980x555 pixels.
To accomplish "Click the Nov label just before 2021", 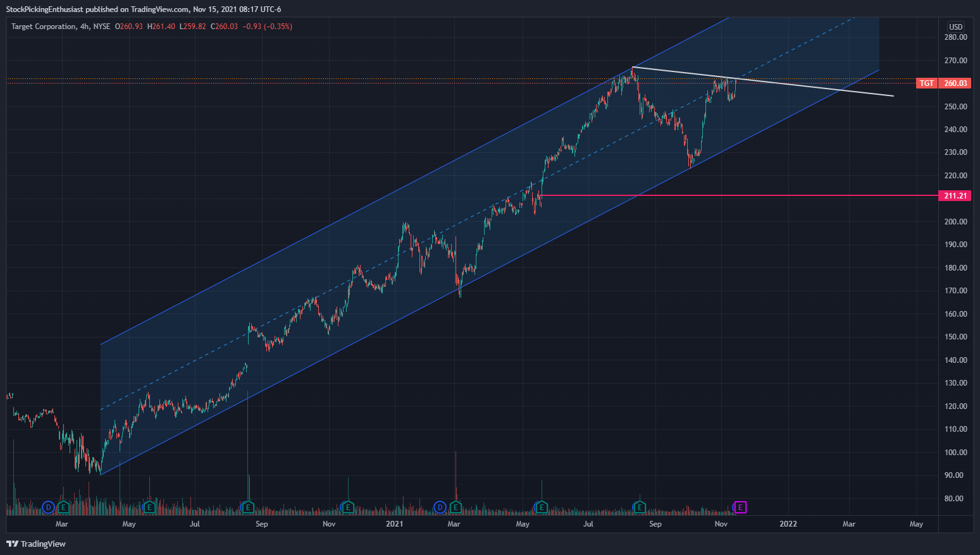I will pos(329,524).
